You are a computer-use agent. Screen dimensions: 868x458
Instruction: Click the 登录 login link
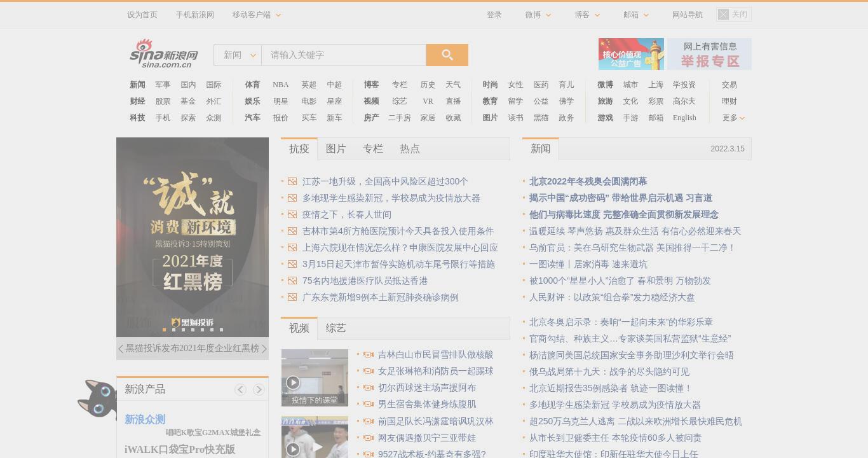(x=494, y=15)
